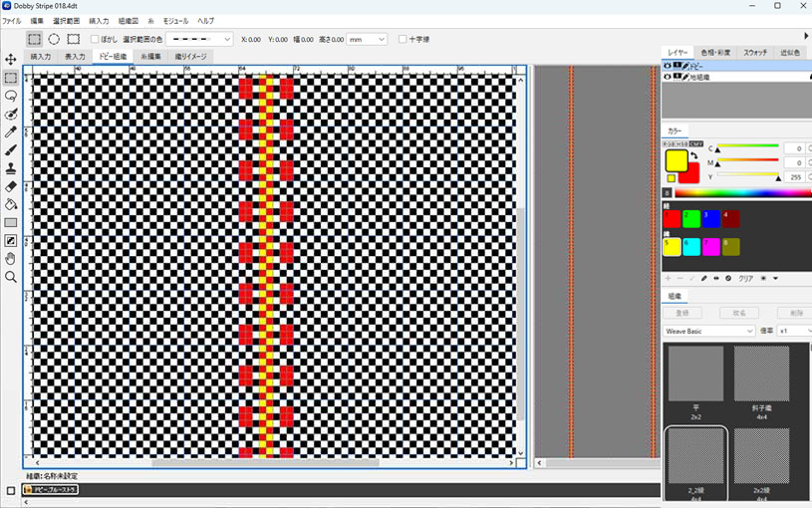Open the モジュール menu

click(175, 21)
